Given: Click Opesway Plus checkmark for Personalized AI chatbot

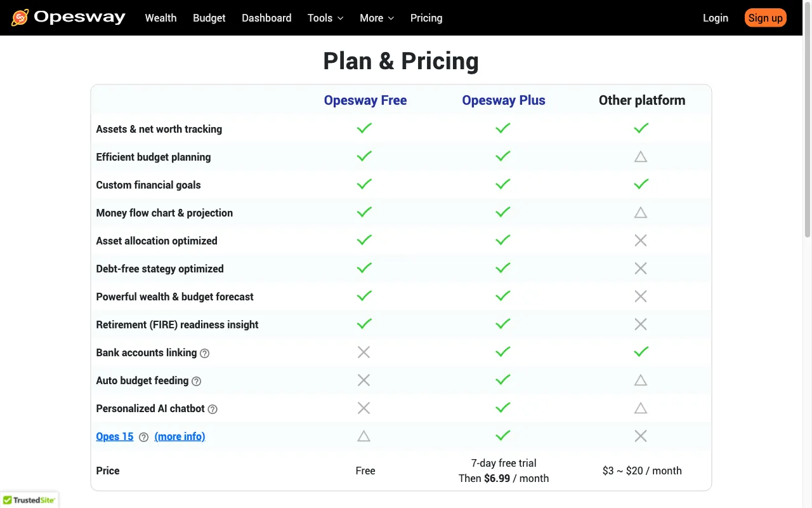Looking at the screenshot, I should 503,408.
